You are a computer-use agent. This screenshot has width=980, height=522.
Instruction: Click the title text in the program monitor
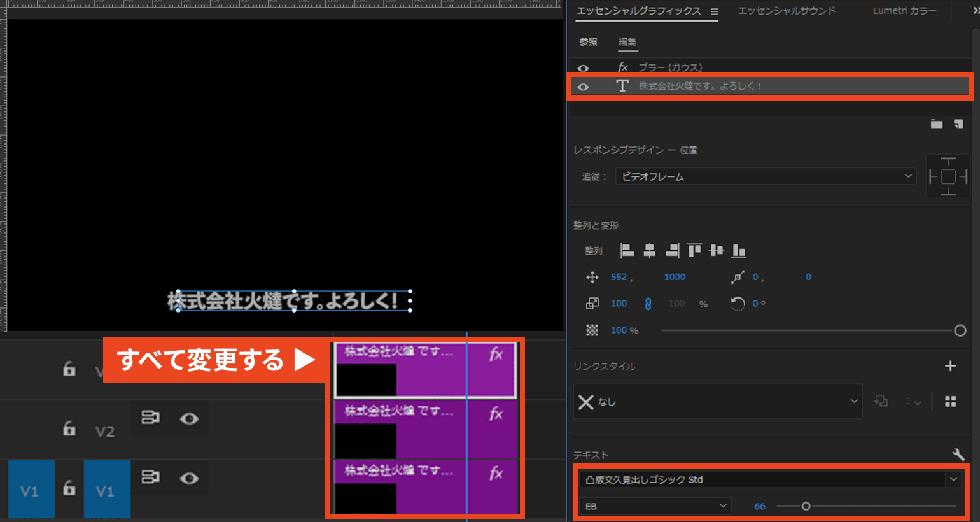[283, 300]
